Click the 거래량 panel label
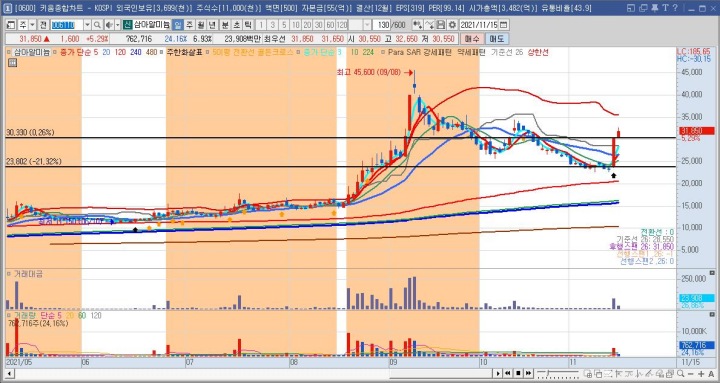The height and width of the screenshot is (383, 720). [25, 315]
